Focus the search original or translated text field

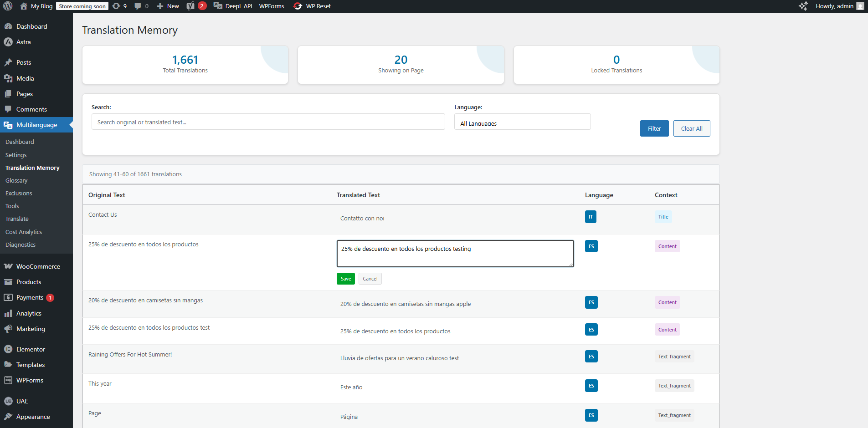[268, 122]
